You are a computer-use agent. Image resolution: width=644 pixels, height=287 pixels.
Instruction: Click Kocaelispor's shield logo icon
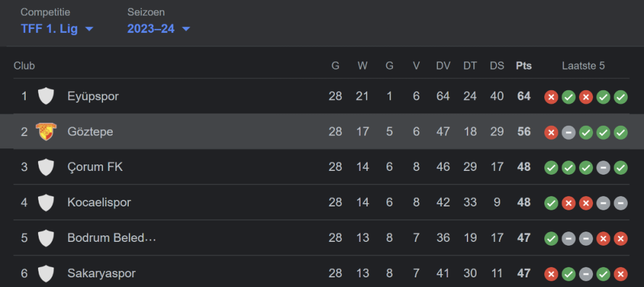(46, 203)
